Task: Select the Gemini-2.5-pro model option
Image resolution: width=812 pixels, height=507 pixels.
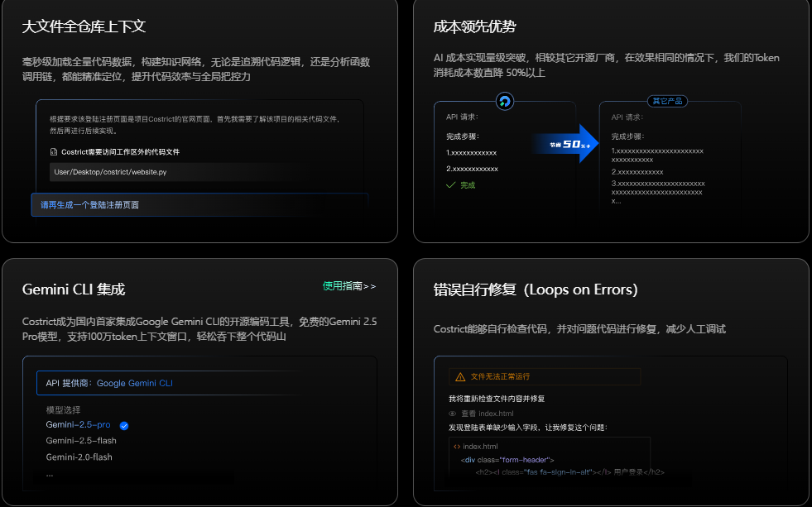Action: point(78,425)
